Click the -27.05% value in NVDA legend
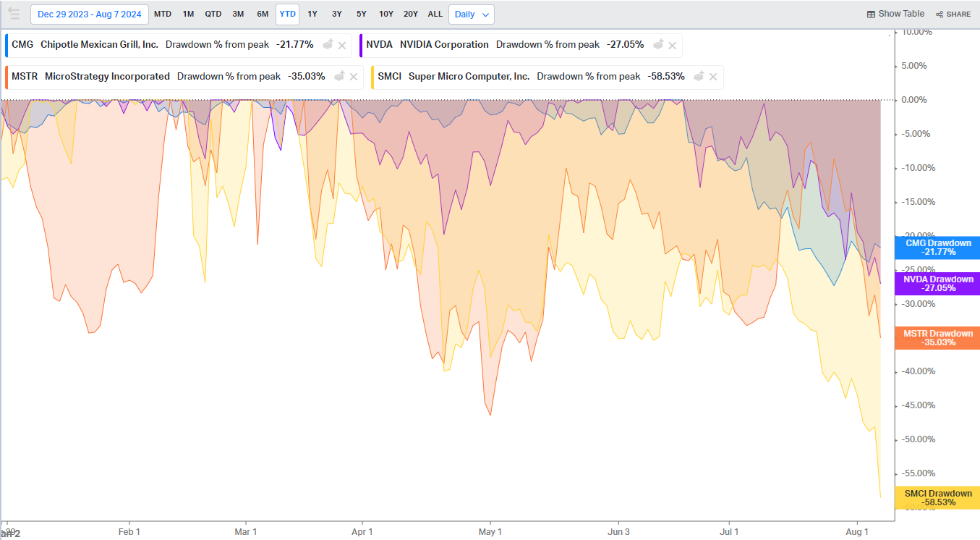Image resolution: width=980 pixels, height=540 pixels. coord(625,45)
